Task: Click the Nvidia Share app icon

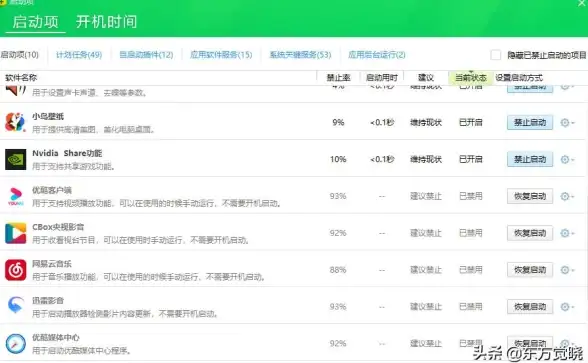Action: pos(15,159)
